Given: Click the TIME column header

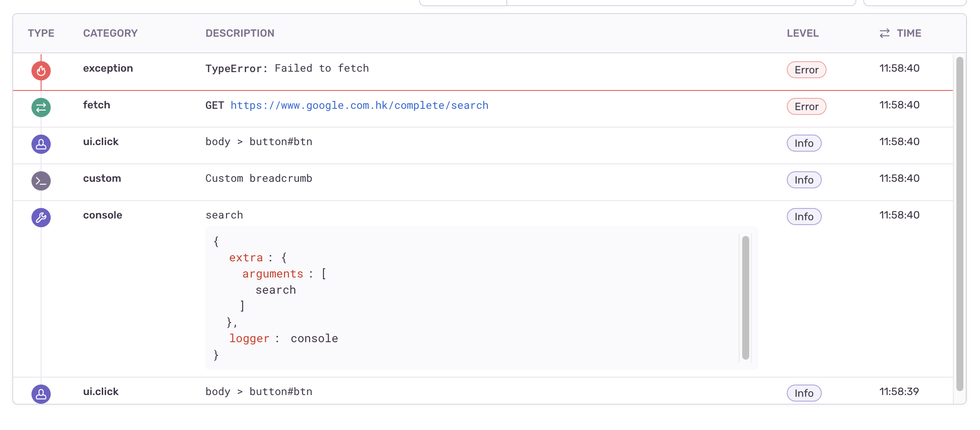Looking at the screenshot, I should [909, 33].
